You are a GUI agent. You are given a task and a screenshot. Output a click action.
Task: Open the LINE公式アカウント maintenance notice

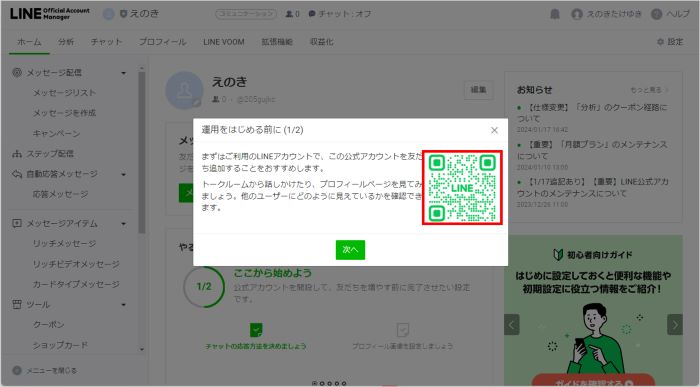(x=592, y=187)
